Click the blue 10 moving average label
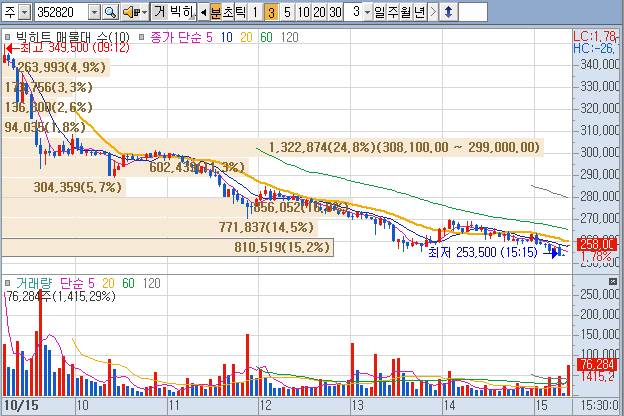624x416 pixels. pyautogui.click(x=226, y=37)
